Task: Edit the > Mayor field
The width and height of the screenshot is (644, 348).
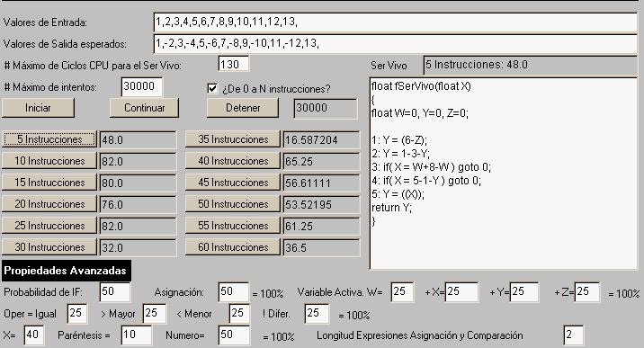Action: [x=155, y=314]
